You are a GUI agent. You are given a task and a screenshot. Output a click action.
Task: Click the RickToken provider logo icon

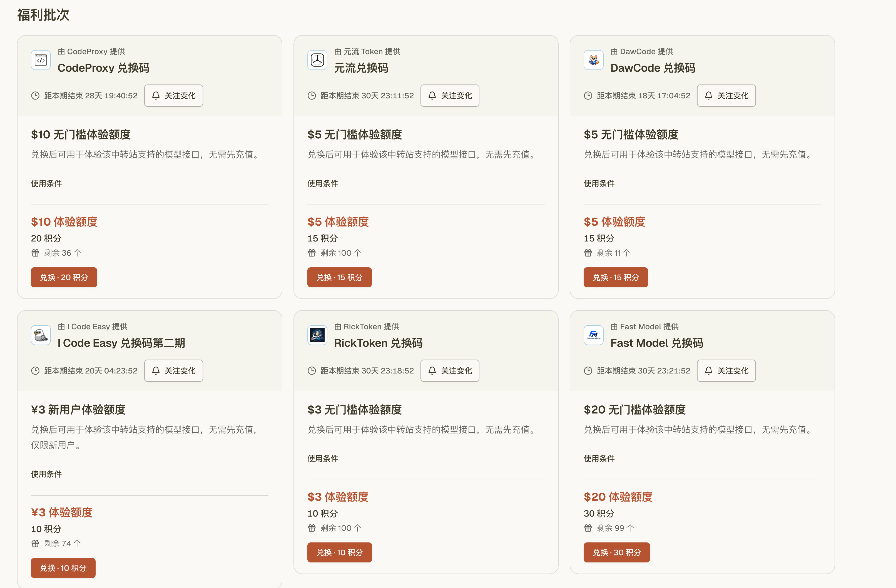point(317,335)
